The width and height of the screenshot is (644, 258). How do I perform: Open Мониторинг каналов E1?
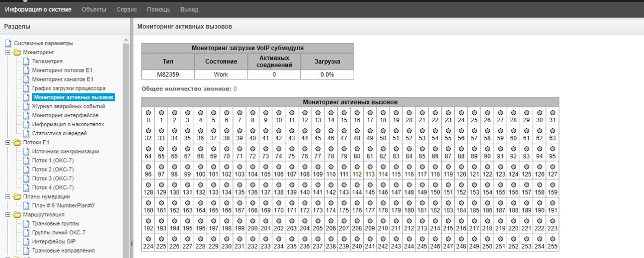[x=63, y=79]
